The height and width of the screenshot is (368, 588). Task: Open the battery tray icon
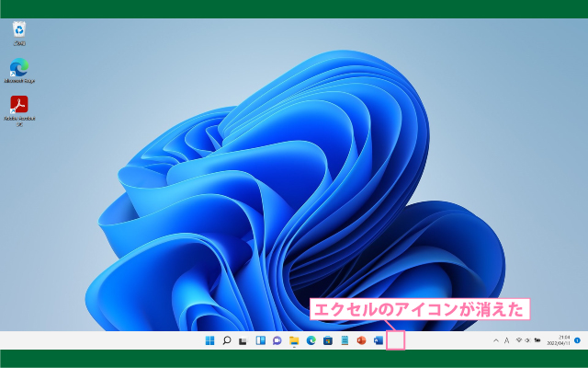[x=537, y=340]
